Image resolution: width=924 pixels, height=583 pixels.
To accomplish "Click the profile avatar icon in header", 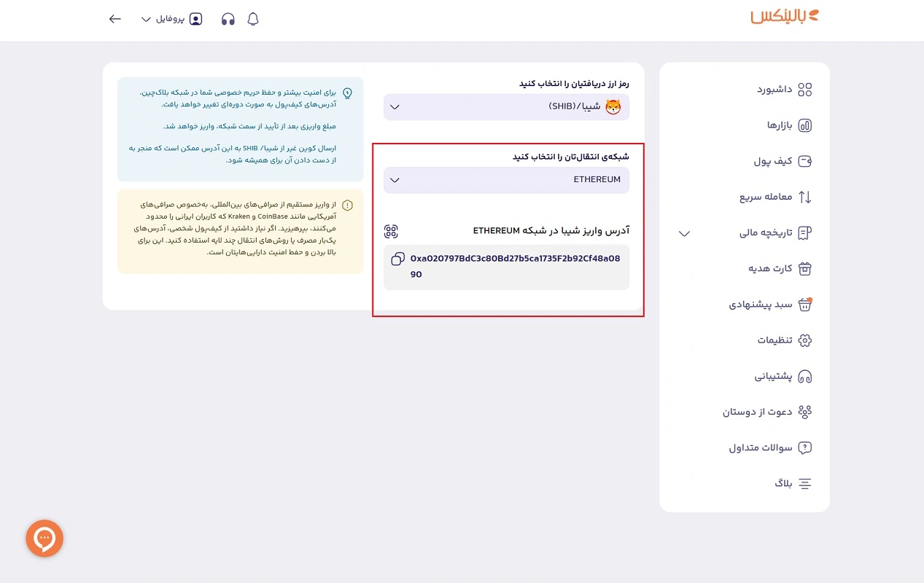I will click(195, 19).
